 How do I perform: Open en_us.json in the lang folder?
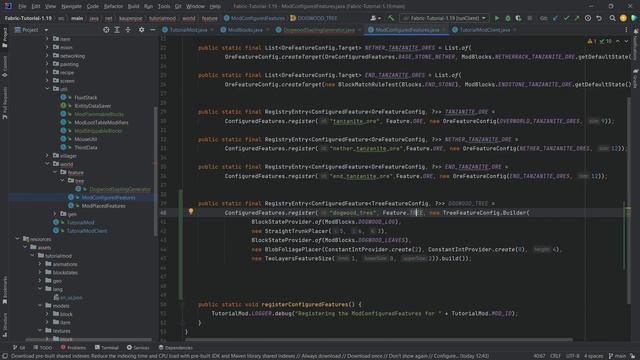71,298
